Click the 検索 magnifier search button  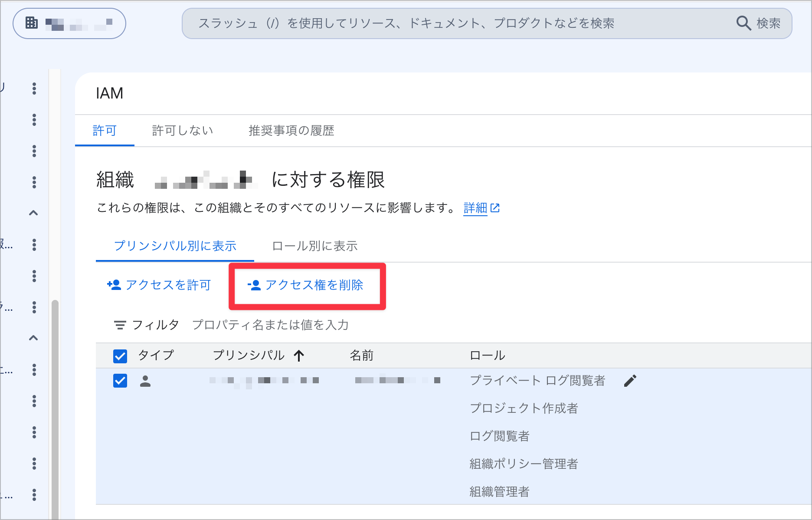pos(759,23)
